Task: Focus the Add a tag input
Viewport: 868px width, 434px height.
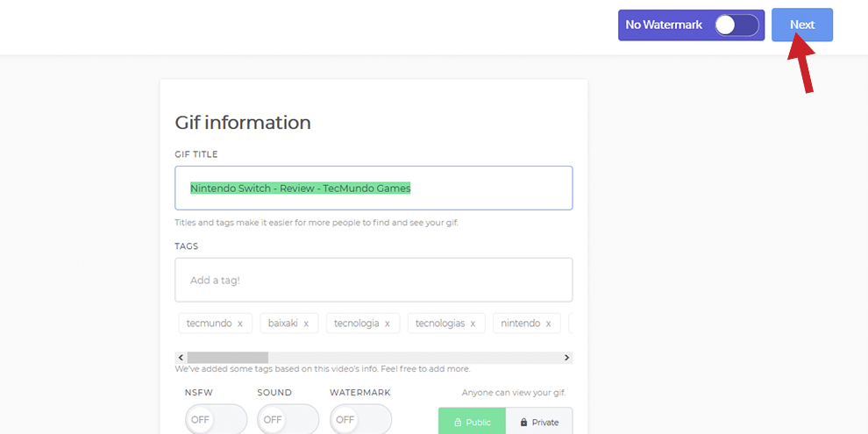Action: (374, 280)
